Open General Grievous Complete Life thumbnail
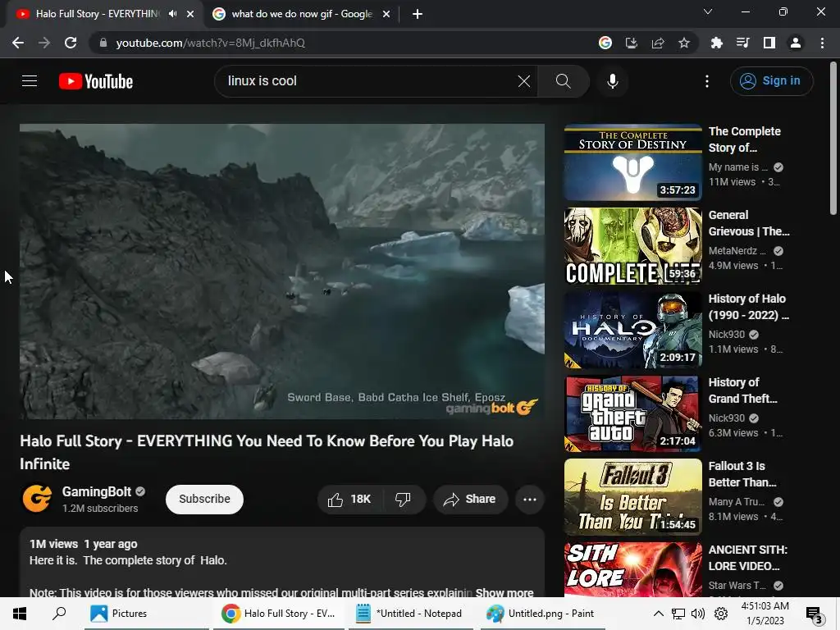840x630 pixels. click(632, 246)
